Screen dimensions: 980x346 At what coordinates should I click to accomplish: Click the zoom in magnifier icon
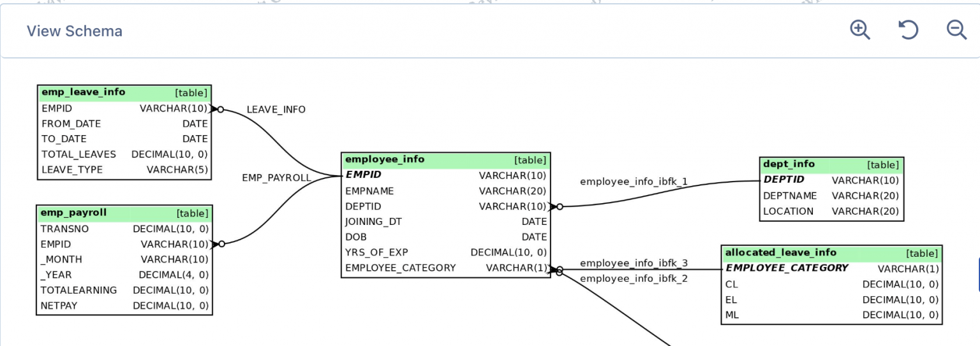860,30
